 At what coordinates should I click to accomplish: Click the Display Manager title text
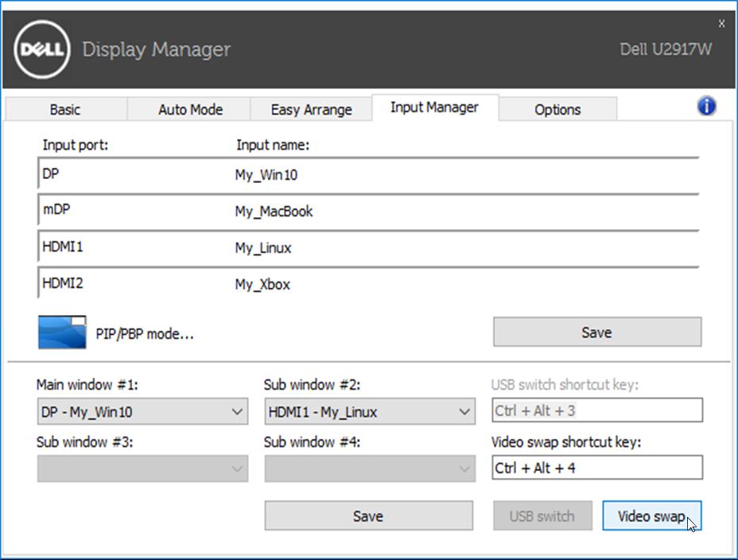[x=156, y=50]
